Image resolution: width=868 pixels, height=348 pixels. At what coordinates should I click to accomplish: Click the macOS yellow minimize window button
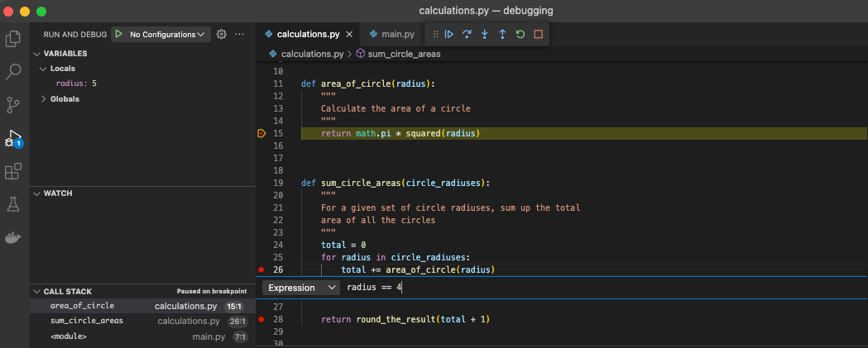pos(25,11)
